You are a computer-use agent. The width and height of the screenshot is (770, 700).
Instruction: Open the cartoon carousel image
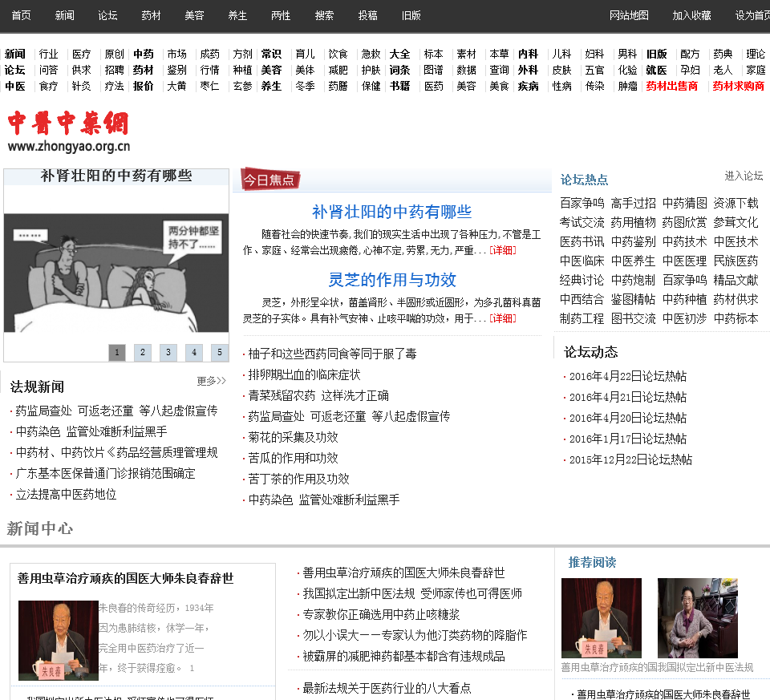point(115,273)
